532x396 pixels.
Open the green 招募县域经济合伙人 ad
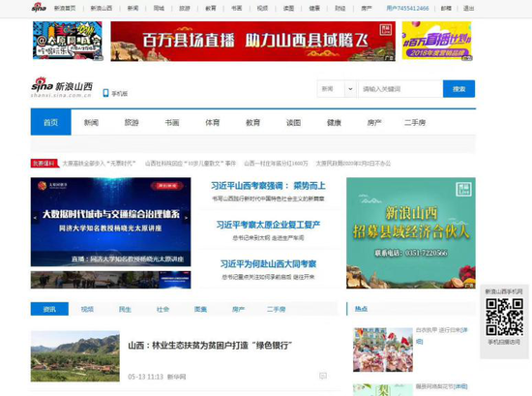click(411, 233)
